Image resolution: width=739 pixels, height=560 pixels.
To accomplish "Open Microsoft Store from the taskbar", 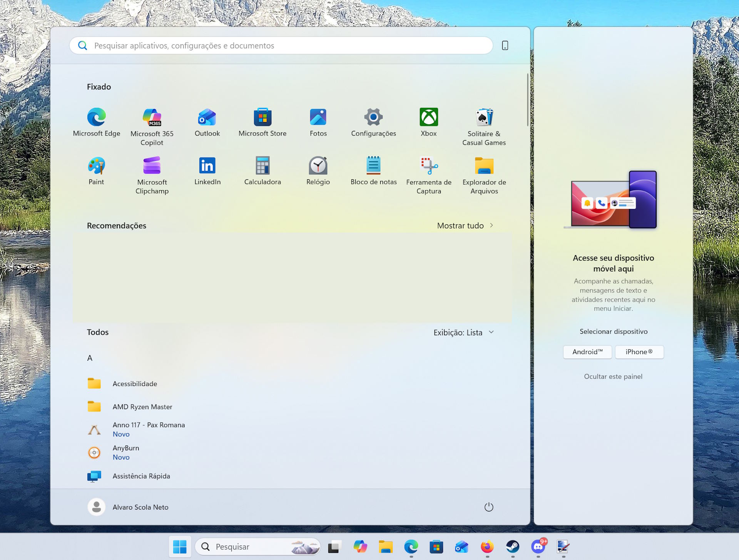I will (436, 547).
